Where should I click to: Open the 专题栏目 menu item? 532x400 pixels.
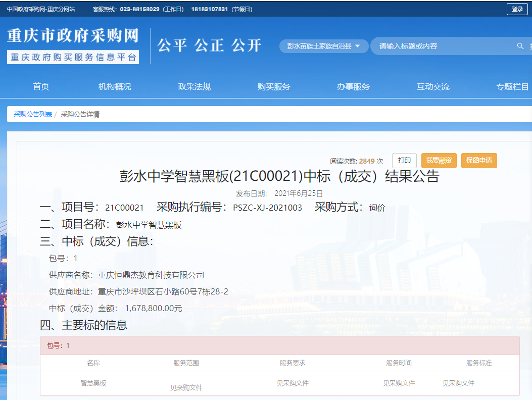click(512, 86)
